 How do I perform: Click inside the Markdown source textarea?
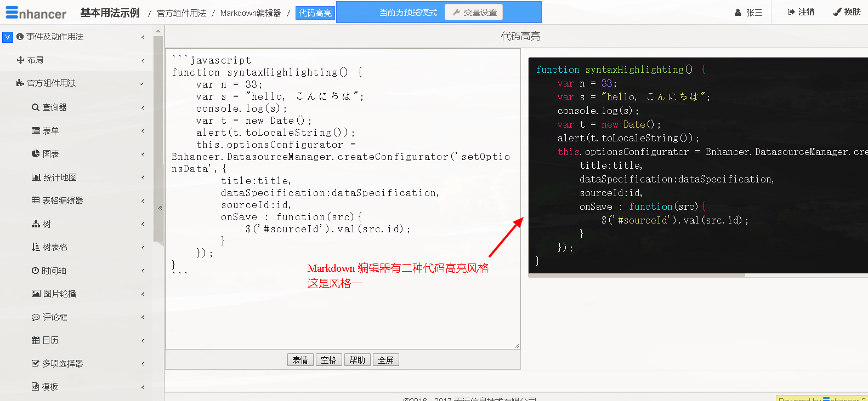click(x=343, y=199)
